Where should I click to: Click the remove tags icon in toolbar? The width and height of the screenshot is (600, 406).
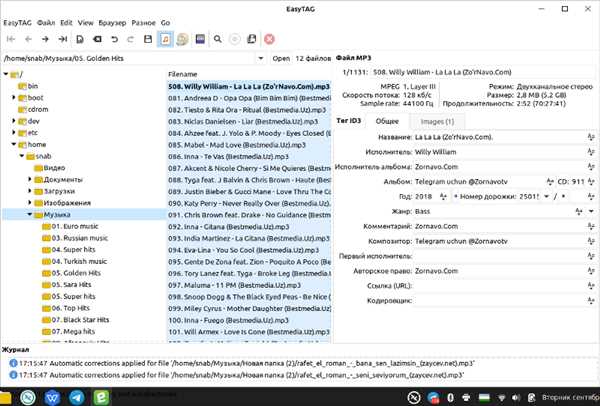pos(97,39)
